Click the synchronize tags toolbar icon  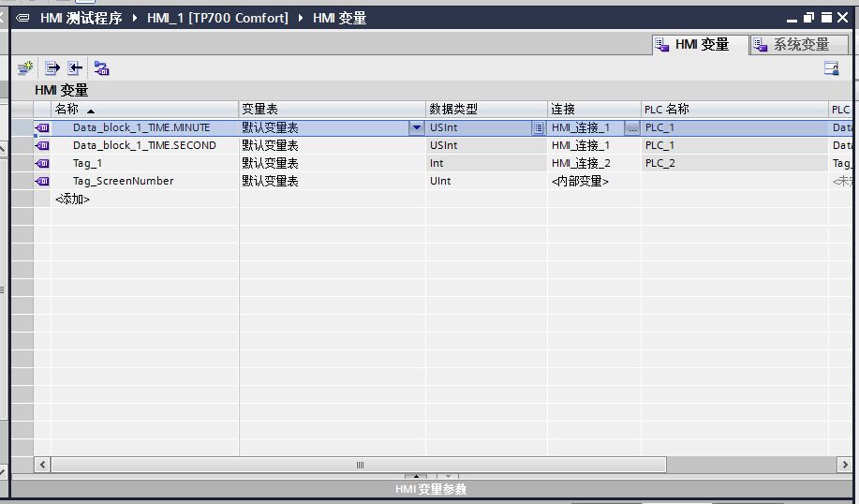click(101, 68)
